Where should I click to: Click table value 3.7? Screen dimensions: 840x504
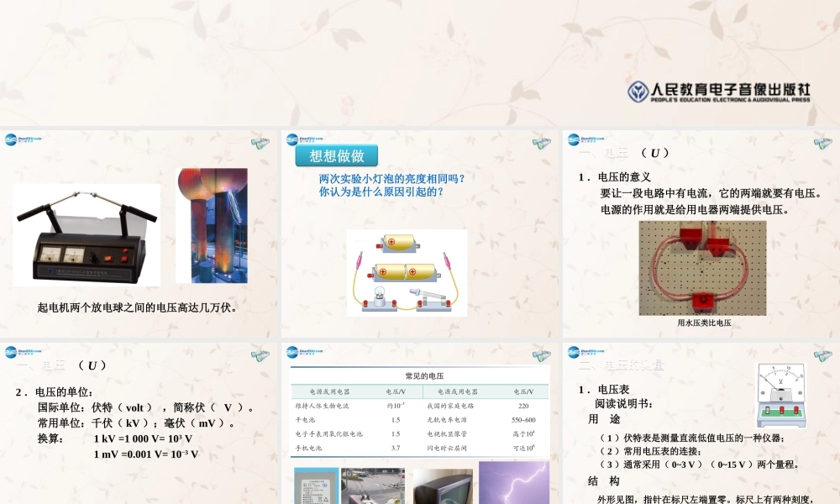[x=396, y=448]
